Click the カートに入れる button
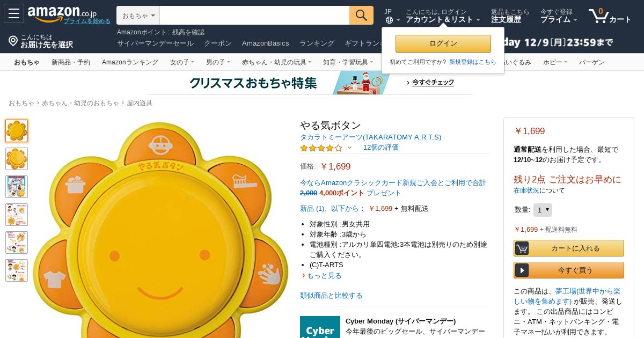This screenshot has width=644, height=338. click(569, 248)
